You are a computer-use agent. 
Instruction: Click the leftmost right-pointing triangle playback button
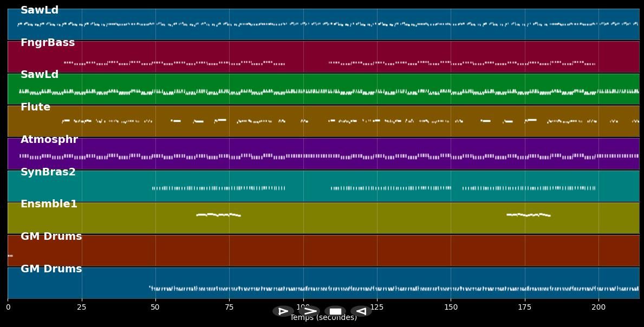(283, 311)
